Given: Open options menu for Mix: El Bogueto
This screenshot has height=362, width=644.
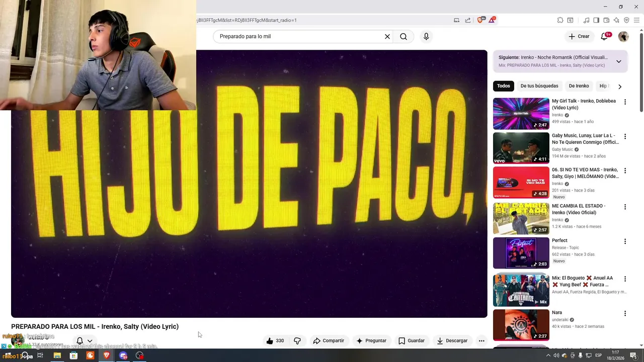Looking at the screenshot, I should pyautogui.click(x=625, y=279).
